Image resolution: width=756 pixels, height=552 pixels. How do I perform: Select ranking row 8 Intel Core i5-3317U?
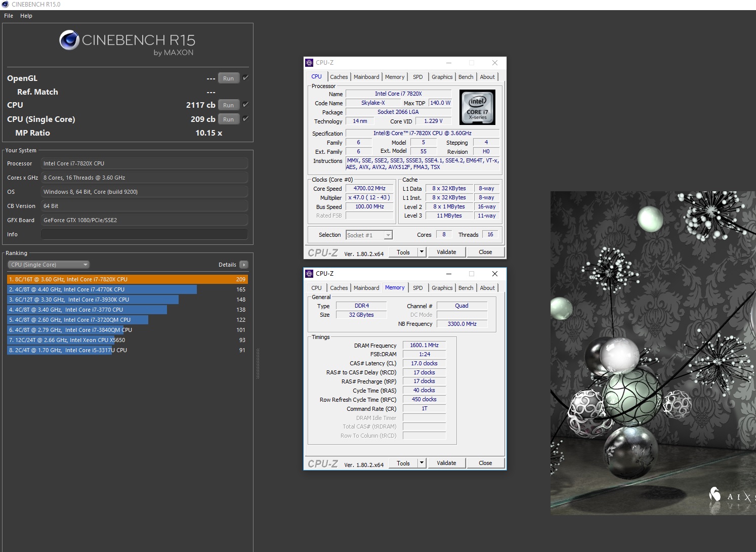pyautogui.click(x=128, y=350)
